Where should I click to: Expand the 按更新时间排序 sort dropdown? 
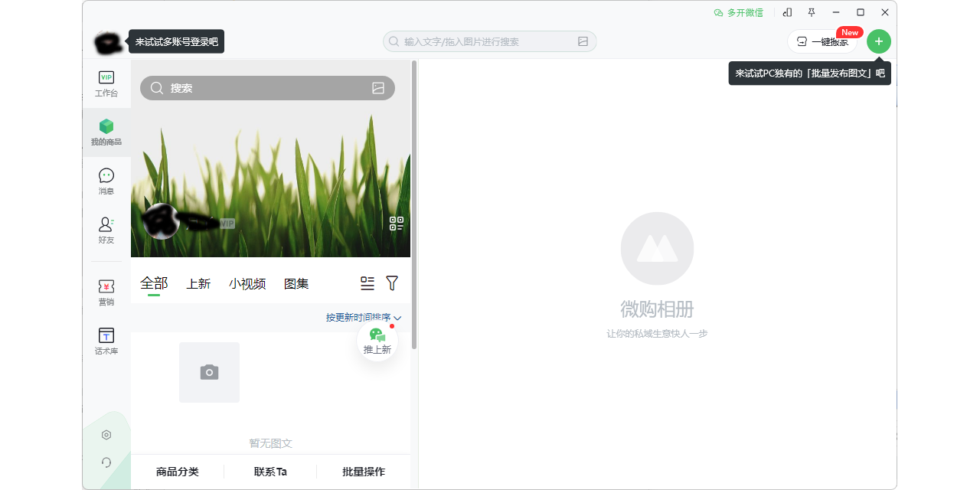(x=364, y=317)
